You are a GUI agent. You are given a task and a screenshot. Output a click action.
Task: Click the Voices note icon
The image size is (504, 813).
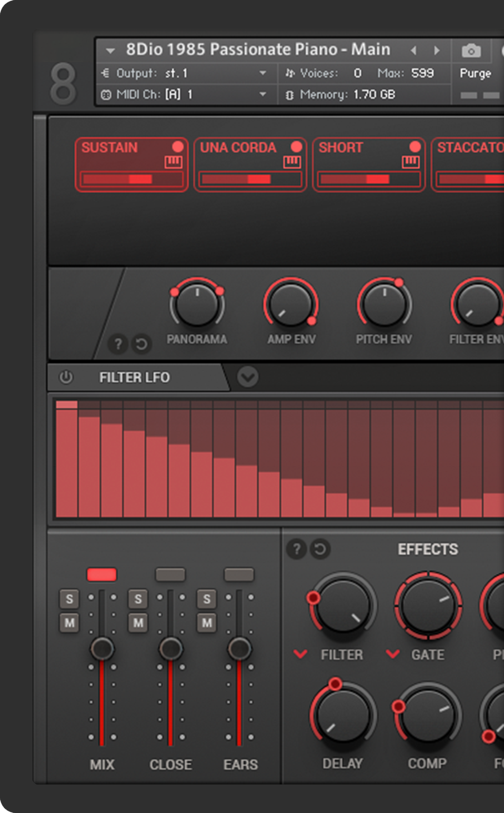tap(290, 73)
